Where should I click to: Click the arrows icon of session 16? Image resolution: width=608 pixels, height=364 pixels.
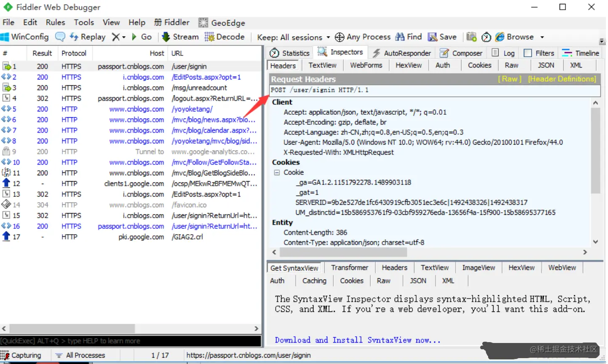point(6,226)
